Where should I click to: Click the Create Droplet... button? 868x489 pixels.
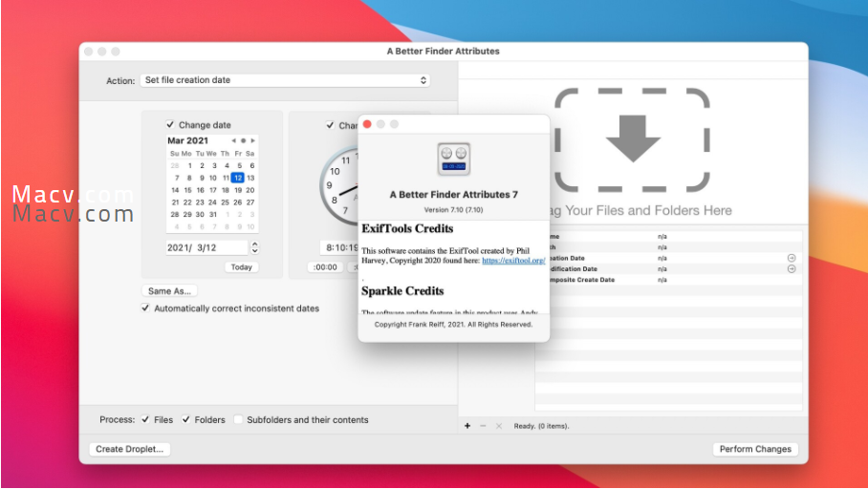click(130, 449)
